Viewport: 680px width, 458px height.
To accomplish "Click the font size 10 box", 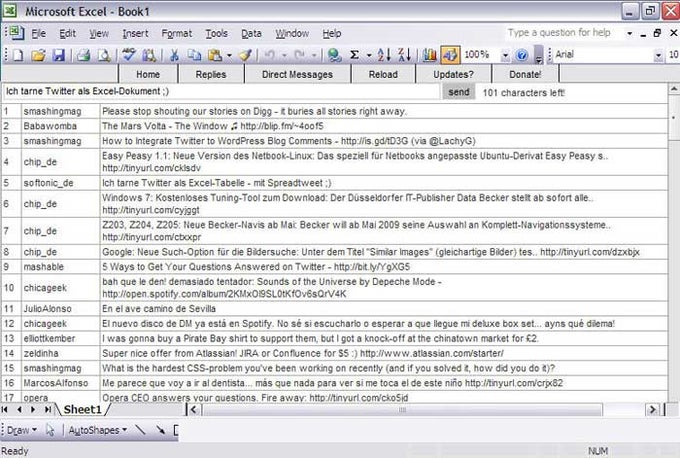I will click(673, 55).
